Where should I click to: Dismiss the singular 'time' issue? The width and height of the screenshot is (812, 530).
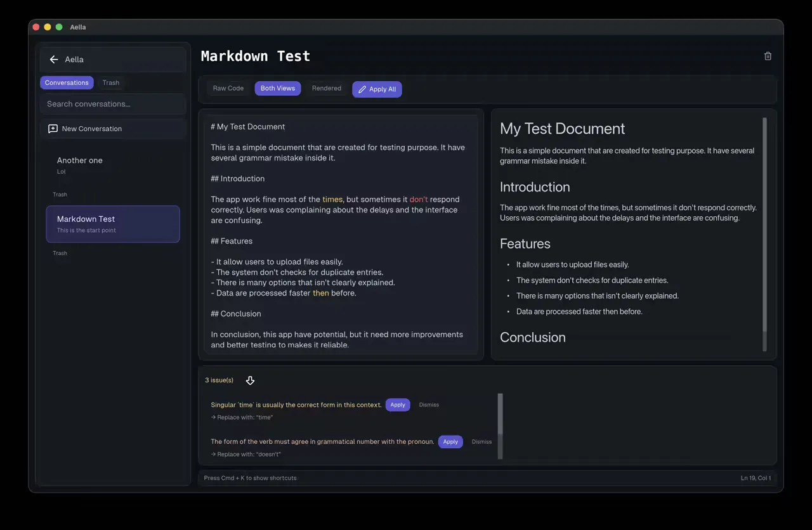429,405
